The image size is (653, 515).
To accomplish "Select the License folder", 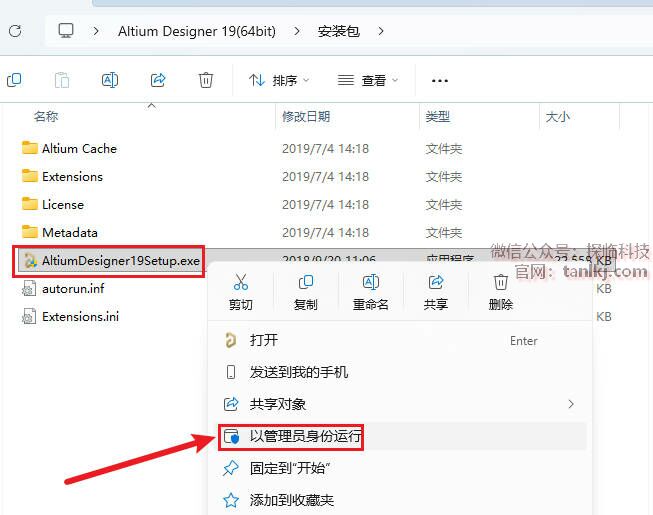I will click(62, 204).
